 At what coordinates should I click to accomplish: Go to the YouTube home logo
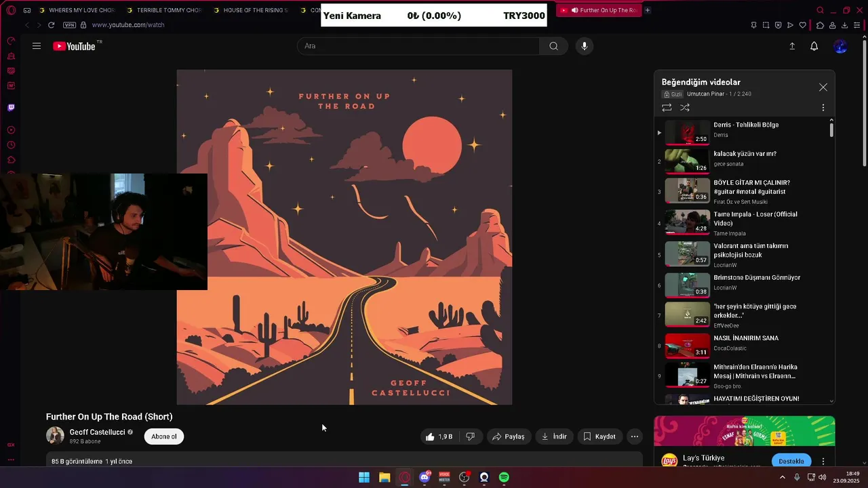tap(75, 46)
